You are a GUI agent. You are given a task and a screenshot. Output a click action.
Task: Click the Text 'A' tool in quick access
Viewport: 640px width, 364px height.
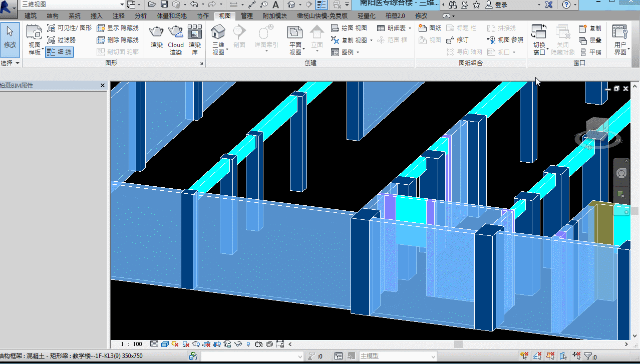276,5
